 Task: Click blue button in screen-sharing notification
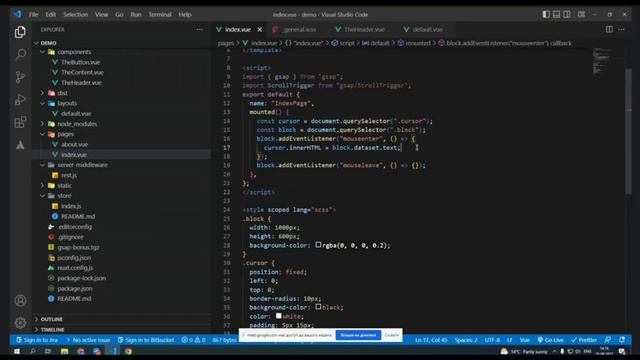coord(358,335)
